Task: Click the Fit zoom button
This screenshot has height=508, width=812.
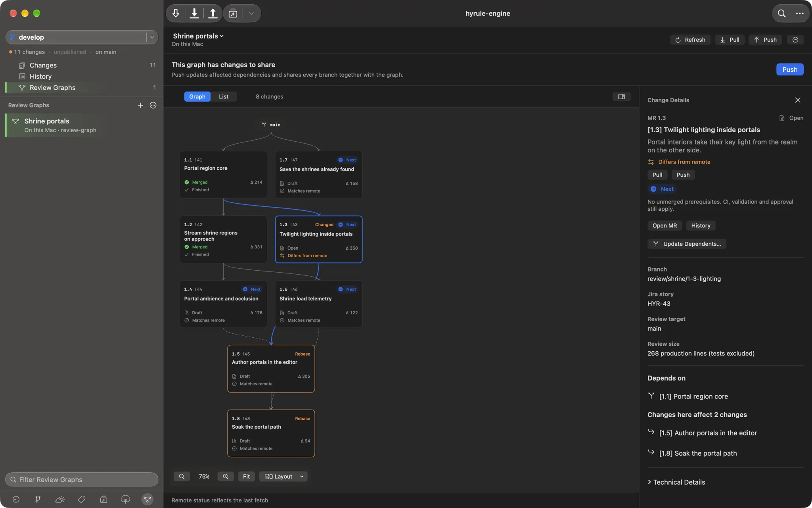Action: (246, 476)
